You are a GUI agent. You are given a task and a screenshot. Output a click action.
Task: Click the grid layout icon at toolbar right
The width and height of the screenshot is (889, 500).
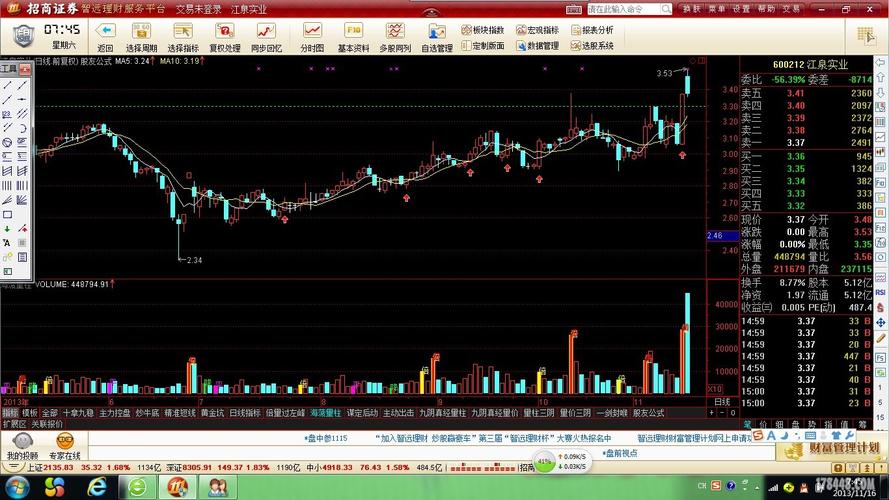[866, 36]
